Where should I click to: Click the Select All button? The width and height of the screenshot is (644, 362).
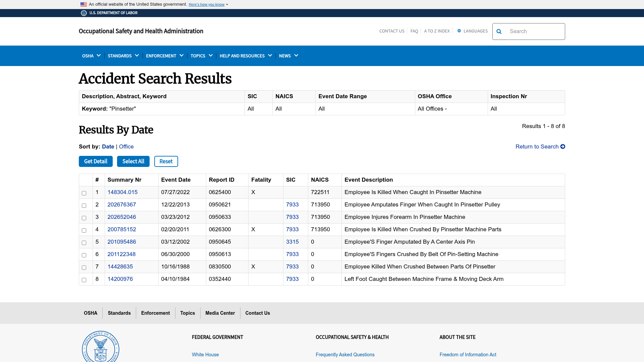pos(133,161)
